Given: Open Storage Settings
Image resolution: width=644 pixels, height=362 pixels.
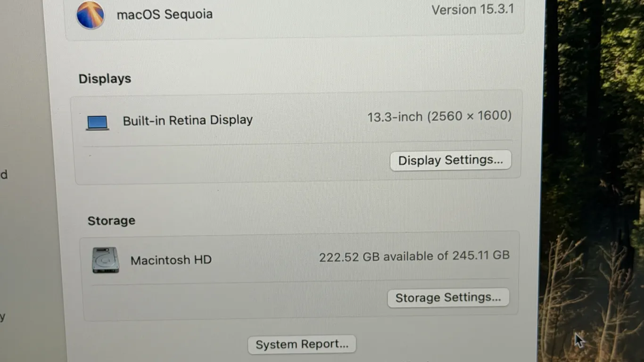Looking at the screenshot, I should point(448,298).
